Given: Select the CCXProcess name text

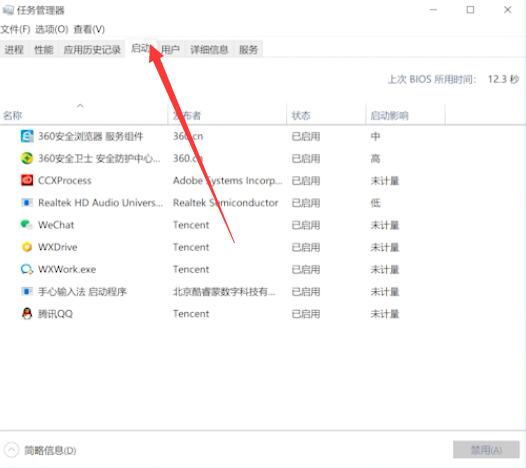Looking at the screenshot, I should pyautogui.click(x=65, y=180).
